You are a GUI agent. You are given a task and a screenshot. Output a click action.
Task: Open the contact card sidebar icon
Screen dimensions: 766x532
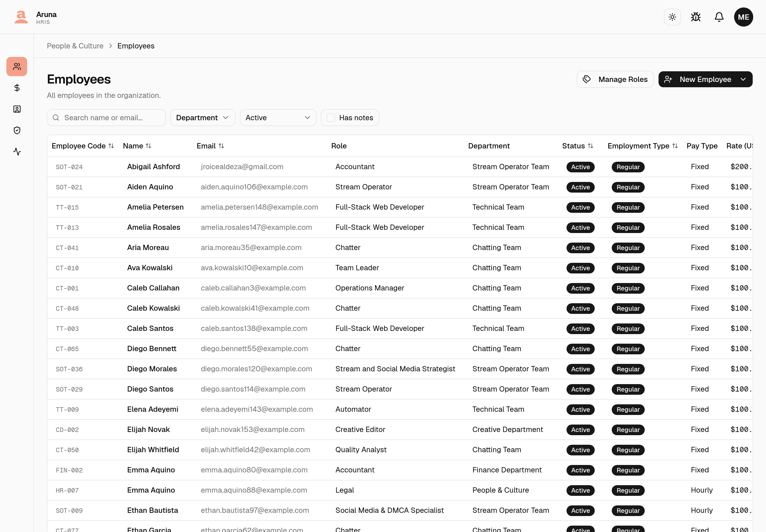17,109
